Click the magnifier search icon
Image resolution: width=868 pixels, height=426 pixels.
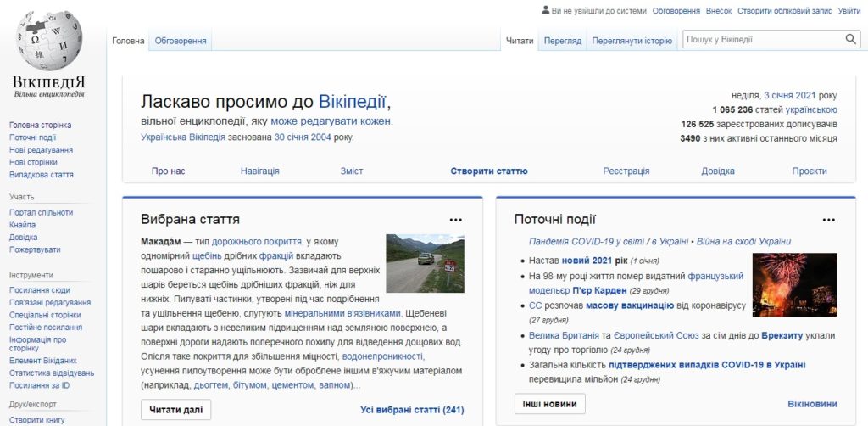(x=851, y=40)
